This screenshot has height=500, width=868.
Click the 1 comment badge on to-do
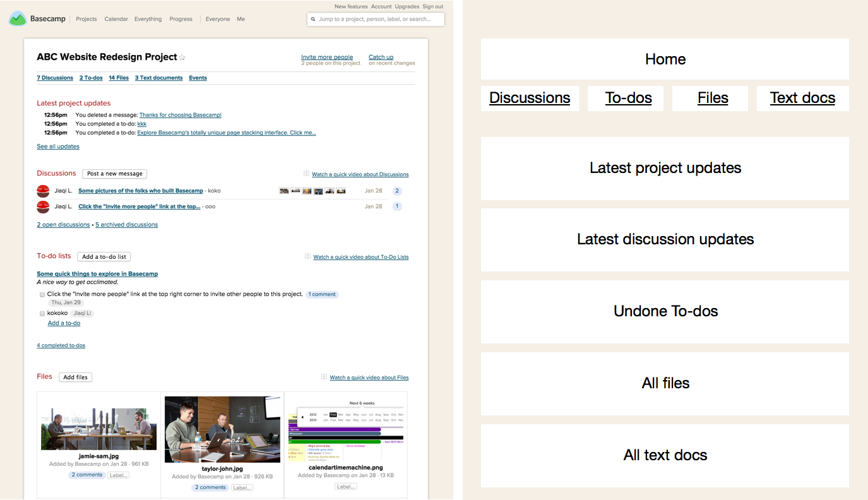tap(322, 294)
